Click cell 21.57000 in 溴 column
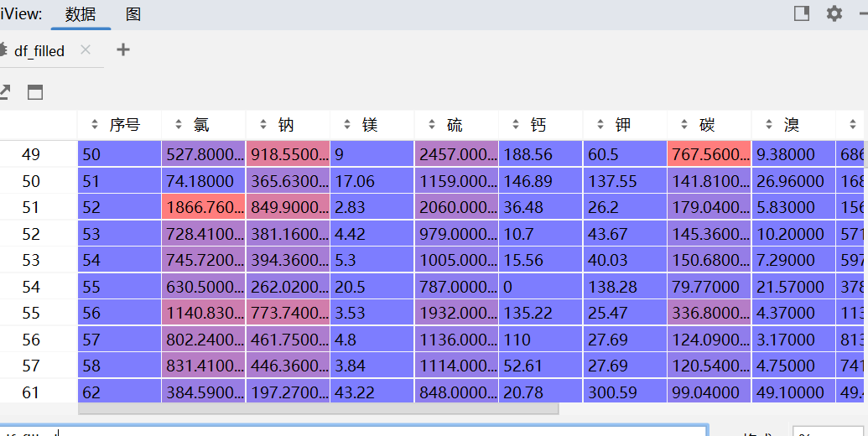 (793, 287)
